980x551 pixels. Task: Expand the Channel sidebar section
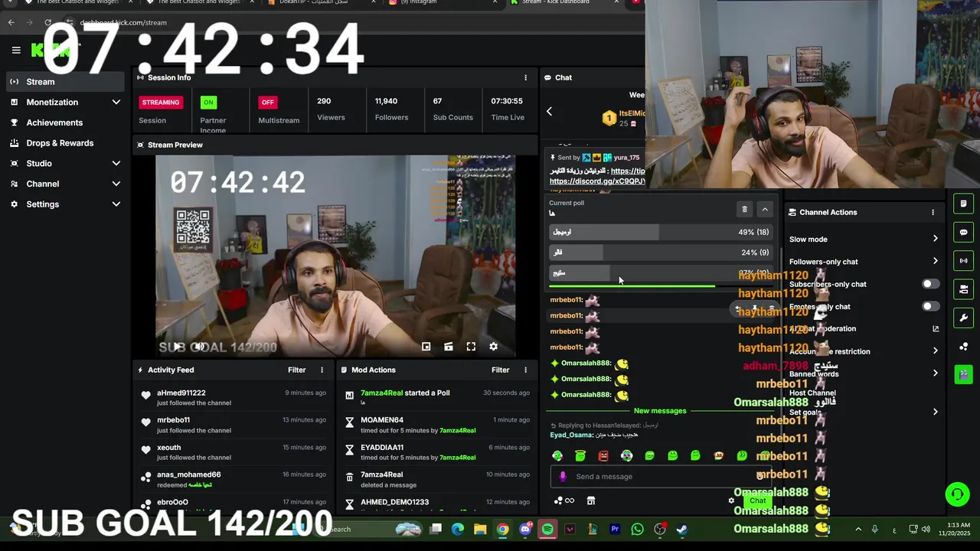tap(116, 184)
